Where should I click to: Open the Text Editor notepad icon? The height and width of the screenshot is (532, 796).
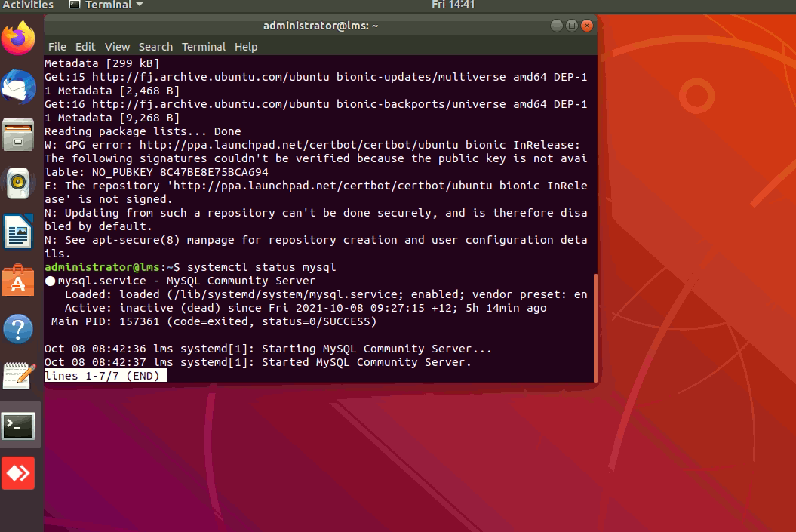19,376
